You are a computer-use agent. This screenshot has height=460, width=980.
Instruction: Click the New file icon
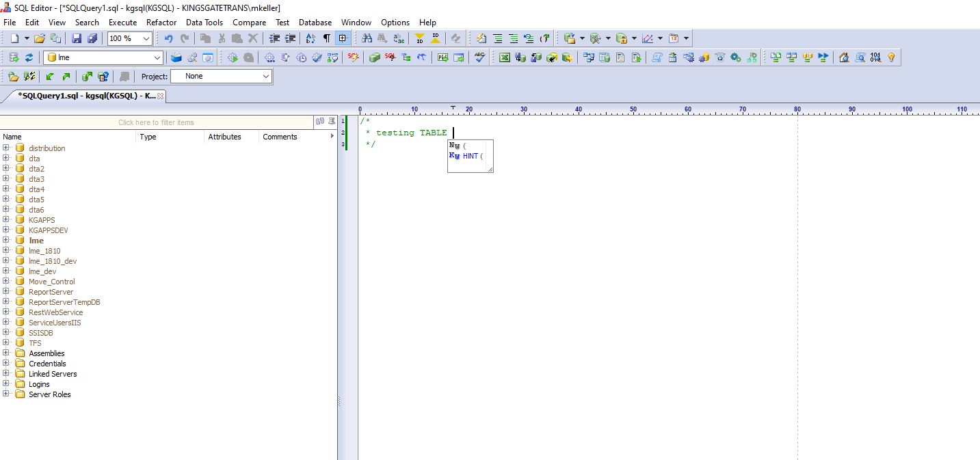click(14, 39)
